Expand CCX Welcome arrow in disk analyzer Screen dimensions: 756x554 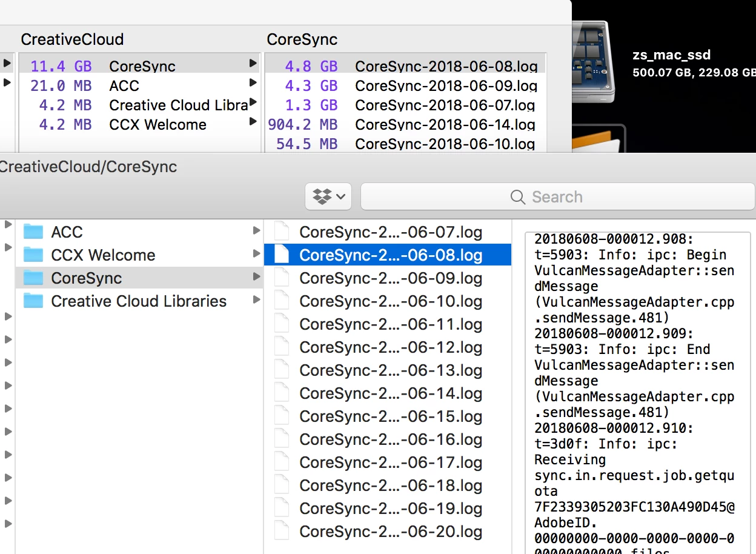253,121
